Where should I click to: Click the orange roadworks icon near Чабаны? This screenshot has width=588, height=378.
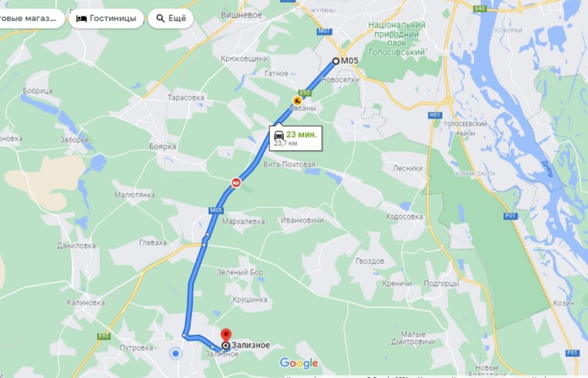click(x=297, y=100)
